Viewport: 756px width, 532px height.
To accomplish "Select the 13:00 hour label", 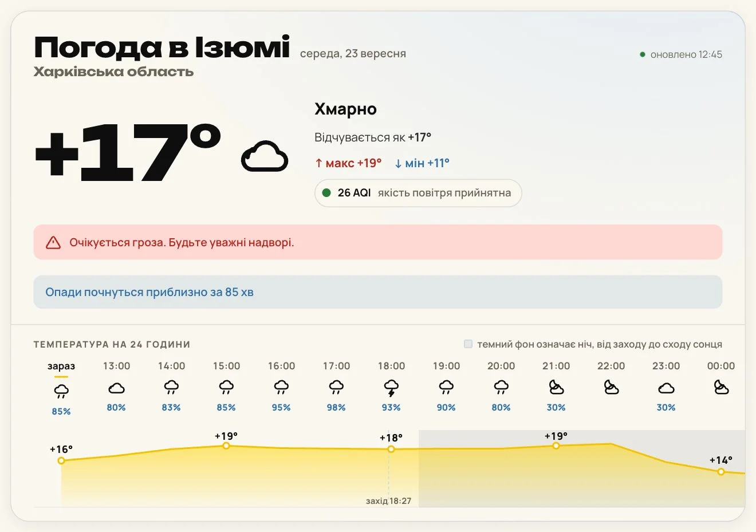I will pos(116,366).
